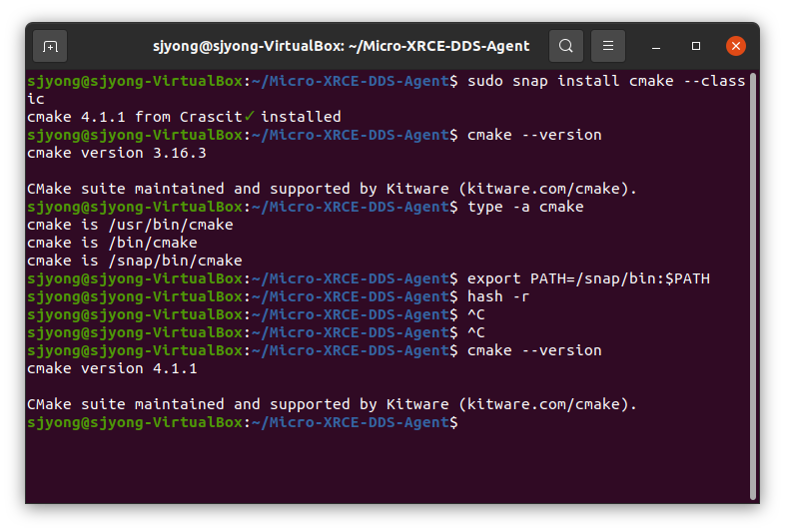Click 'cmake is /usr/bin/cmake' line
This screenshot has height=532, width=785.
tap(130, 225)
